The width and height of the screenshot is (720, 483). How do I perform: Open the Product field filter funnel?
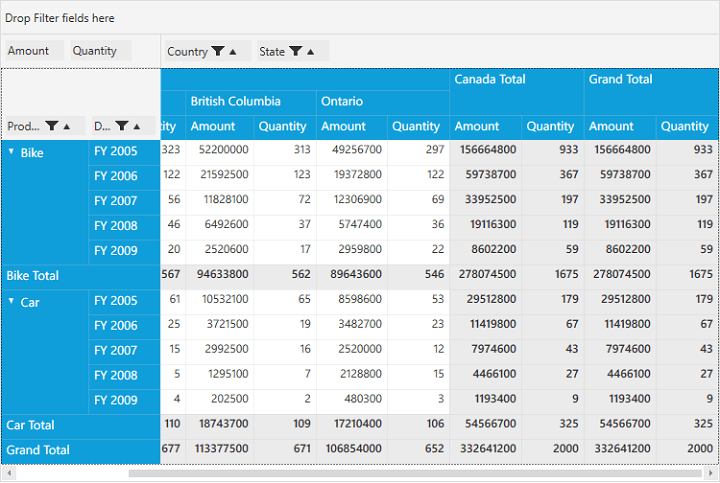pos(50,127)
